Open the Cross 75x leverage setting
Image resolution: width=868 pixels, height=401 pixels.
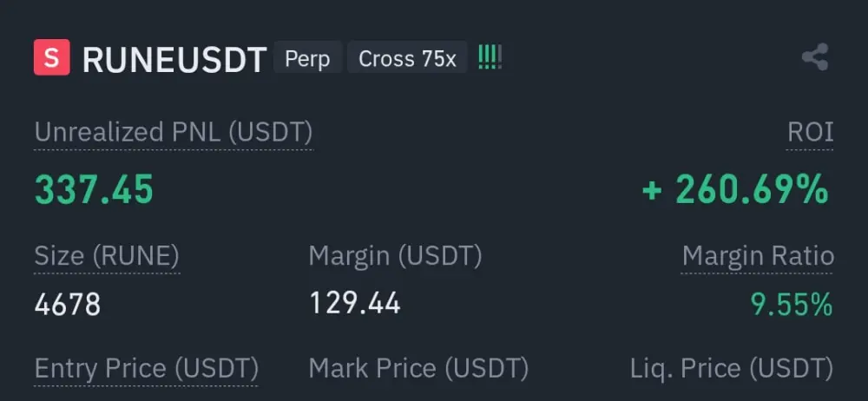(x=407, y=57)
